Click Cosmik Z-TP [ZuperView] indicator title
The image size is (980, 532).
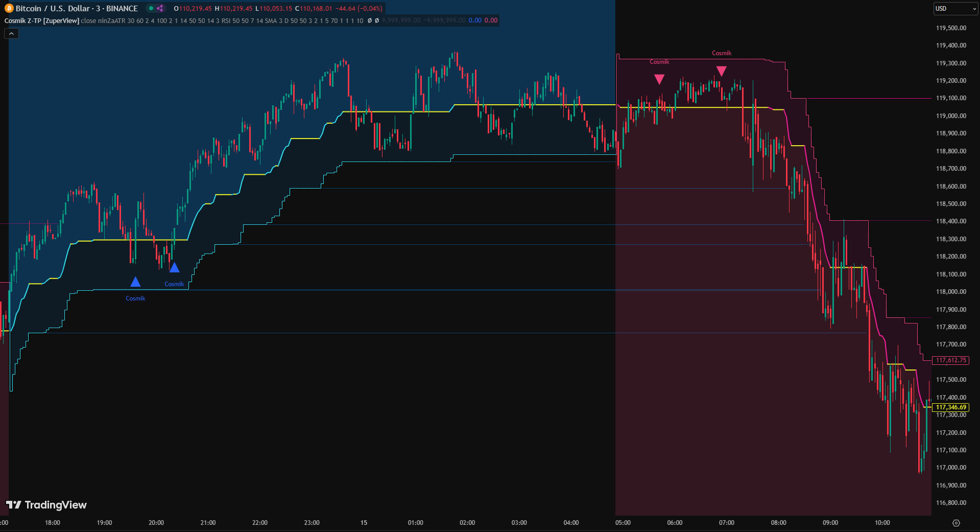click(x=42, y=21)
